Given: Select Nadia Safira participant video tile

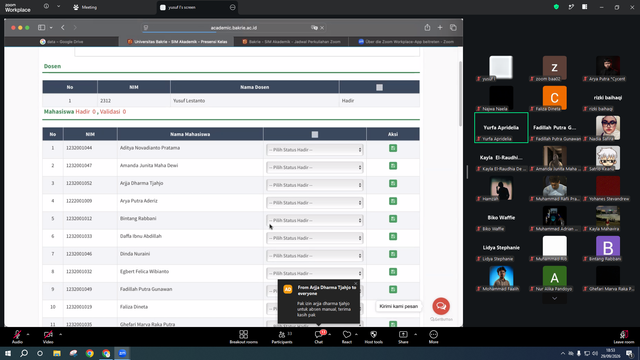Looking at the screenshot, I should [x=608, y=128].
